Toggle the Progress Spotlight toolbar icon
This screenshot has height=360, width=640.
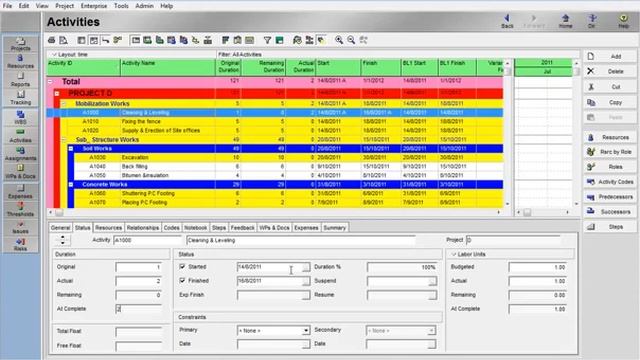(322, 40)
